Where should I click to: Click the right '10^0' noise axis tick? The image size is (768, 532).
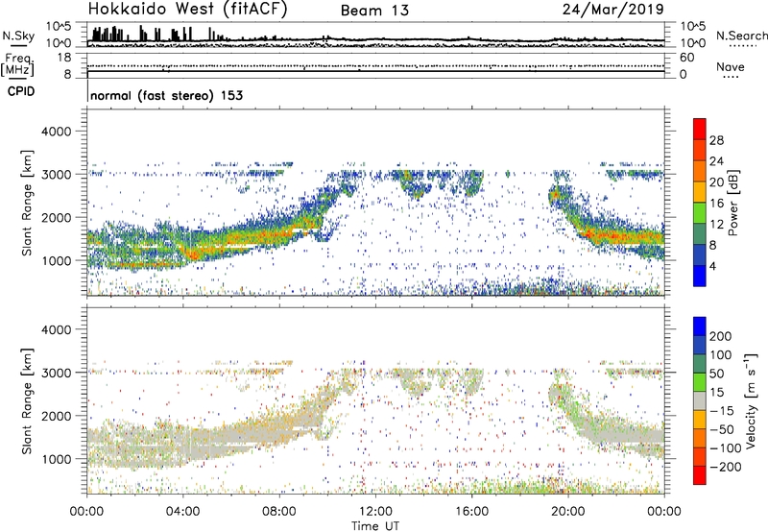pyautogui.click(x=692, y=43)
